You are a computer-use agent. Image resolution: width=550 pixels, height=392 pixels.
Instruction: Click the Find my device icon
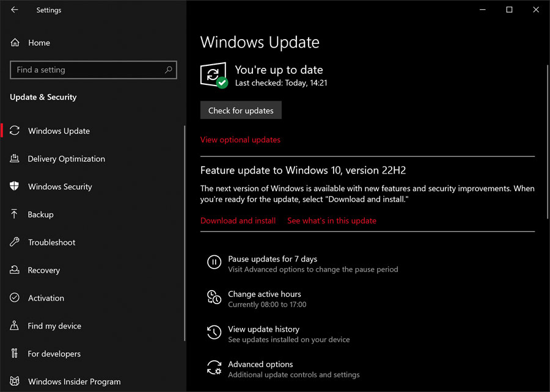pos(15,325)
